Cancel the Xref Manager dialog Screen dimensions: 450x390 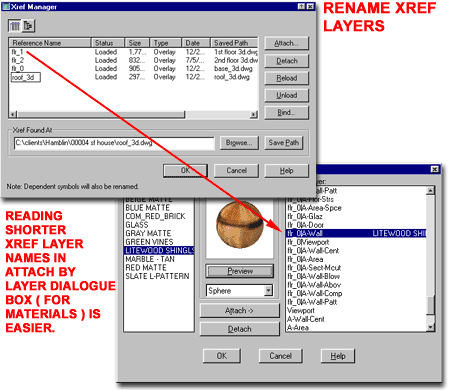pyautogui.click(x=236, y=171)
